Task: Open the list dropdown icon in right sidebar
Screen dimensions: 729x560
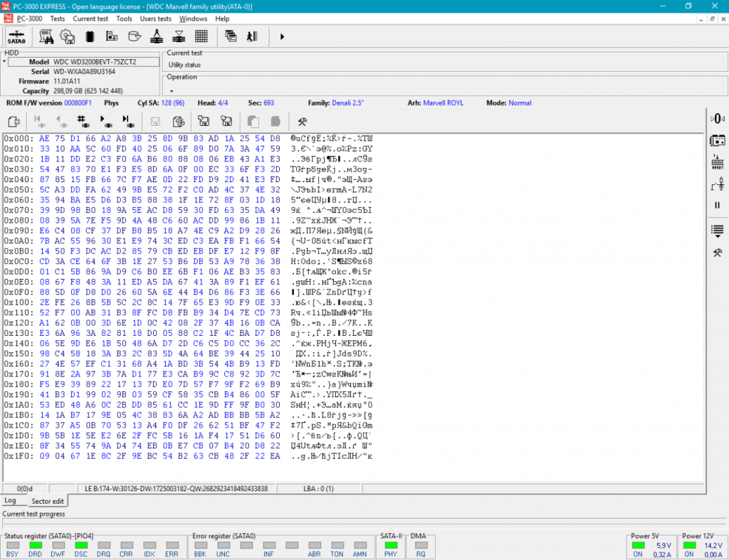Action: click(717, 230)
